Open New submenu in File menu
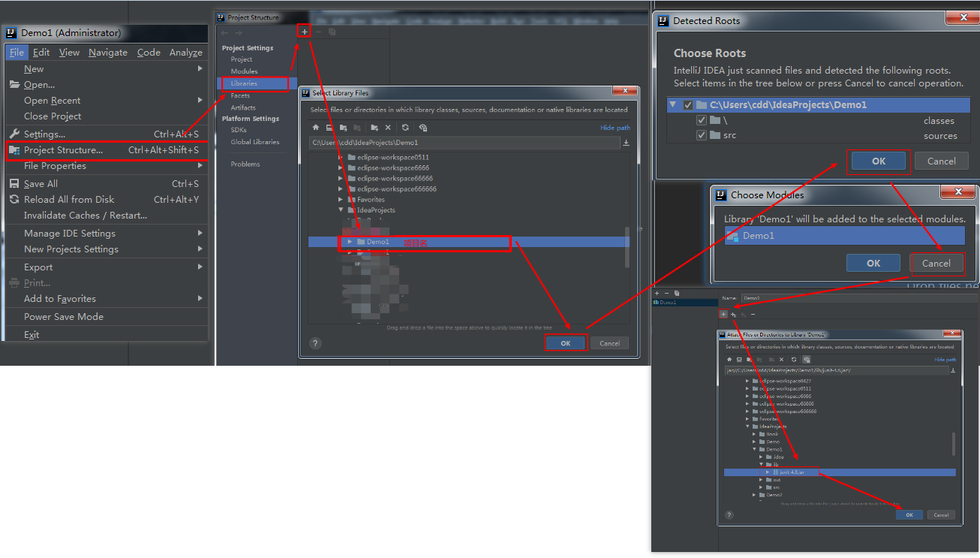Image resolution: width=980 pixels, height=558 pixels. point(105,68)
